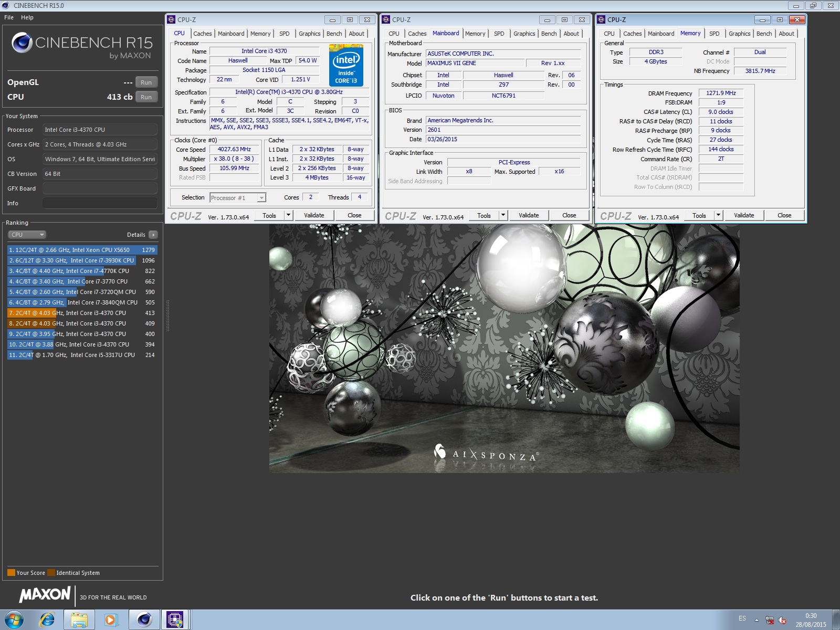Click the Show desktop strip at the taskbar end
The height and width of the screenshot is (630, 840).
coord(836,620)
